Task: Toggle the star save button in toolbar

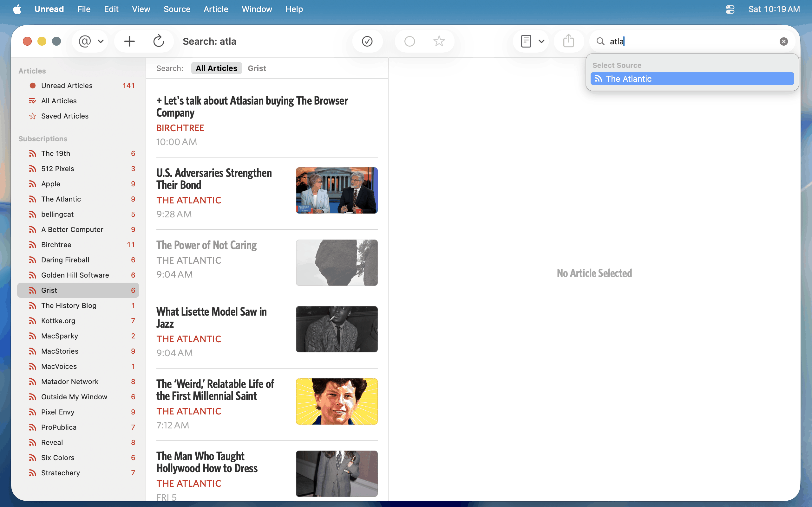Action: [439, 41]
